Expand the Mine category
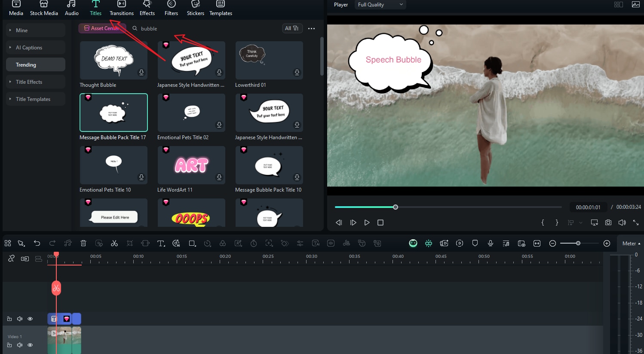644x354 pixels. click(x=36, y=30)
